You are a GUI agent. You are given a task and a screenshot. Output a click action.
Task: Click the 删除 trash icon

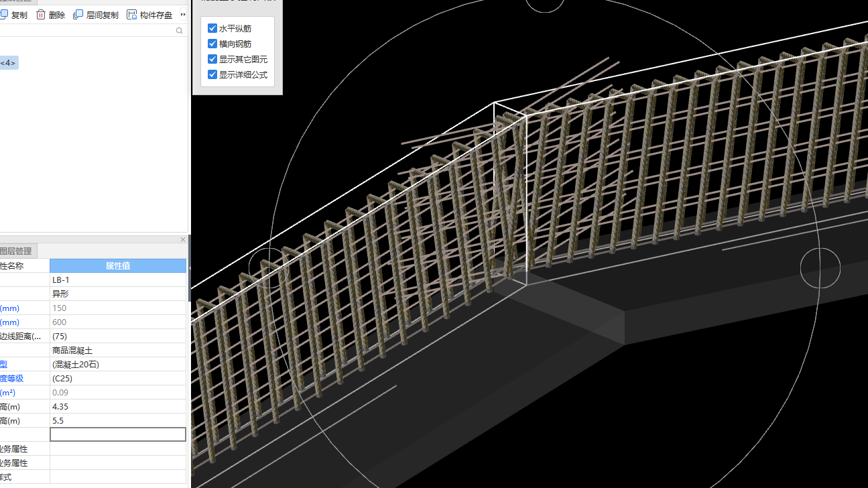click(41, 15)
